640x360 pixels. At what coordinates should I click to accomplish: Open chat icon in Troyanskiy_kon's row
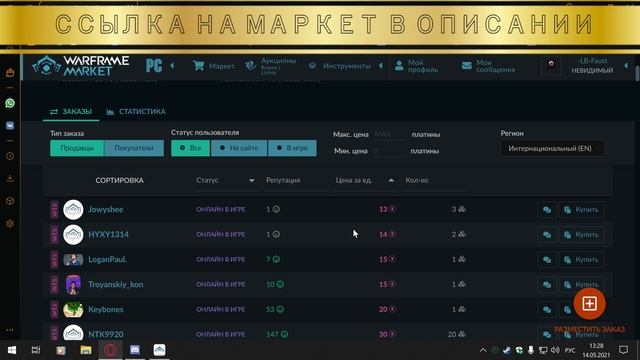547,284
